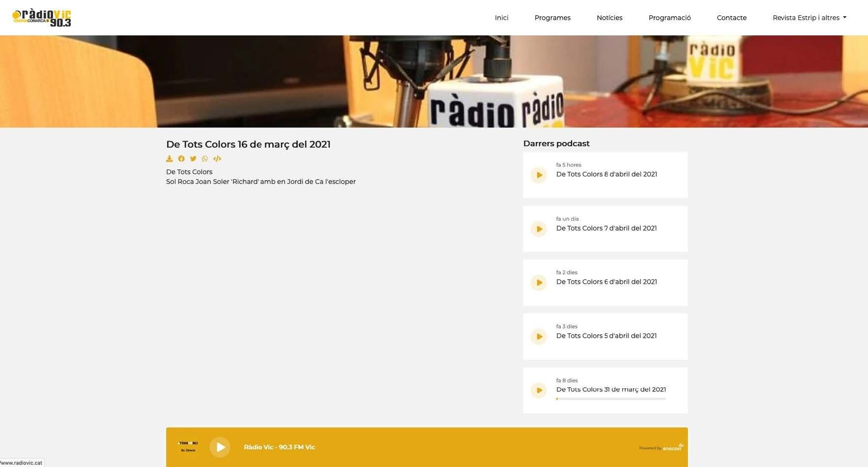Select the episode title De Tots Colors 16 de març
The width and height of the screenshot is (868, 467).
[x=248, y=144]
